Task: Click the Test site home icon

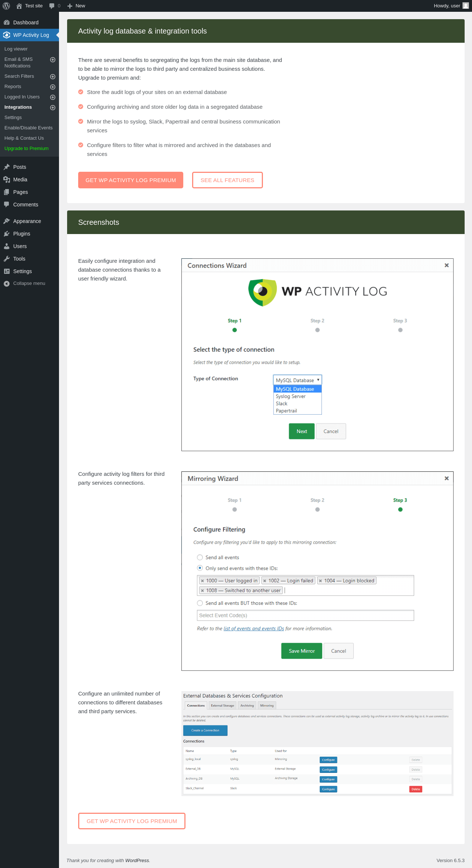Action: pos(19,6)
